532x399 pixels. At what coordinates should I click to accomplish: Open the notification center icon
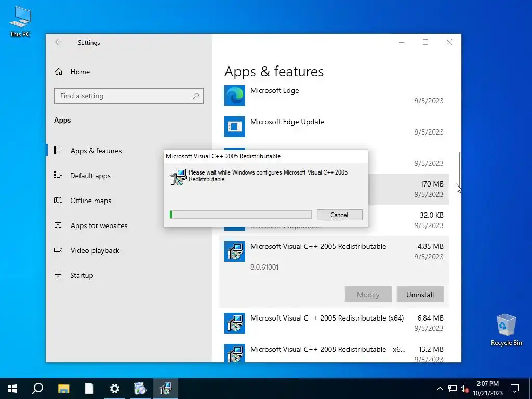click(515, 389)
